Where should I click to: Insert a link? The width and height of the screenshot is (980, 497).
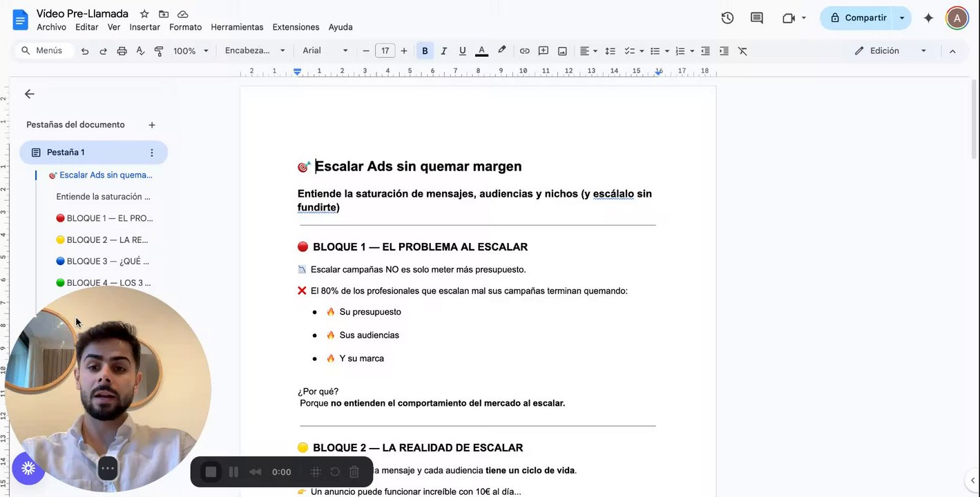[x=525, y=51]
